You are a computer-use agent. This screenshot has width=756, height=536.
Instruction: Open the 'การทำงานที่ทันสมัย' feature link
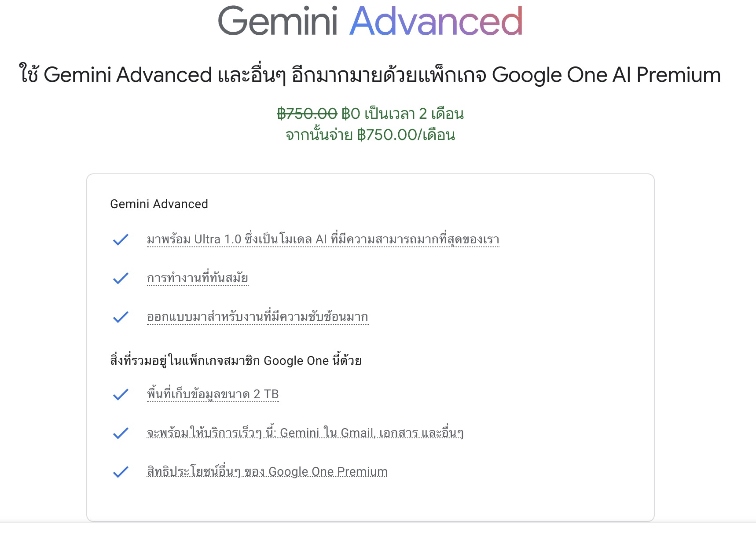click(x=198, y=278)
